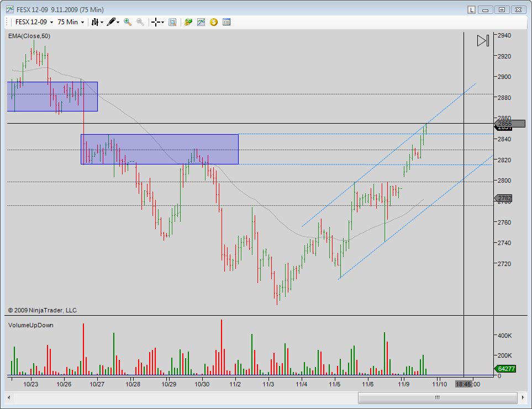Screen dimensions: 532x409
Task: Click the gold coin Strategies icon
Action: (214, 22)
